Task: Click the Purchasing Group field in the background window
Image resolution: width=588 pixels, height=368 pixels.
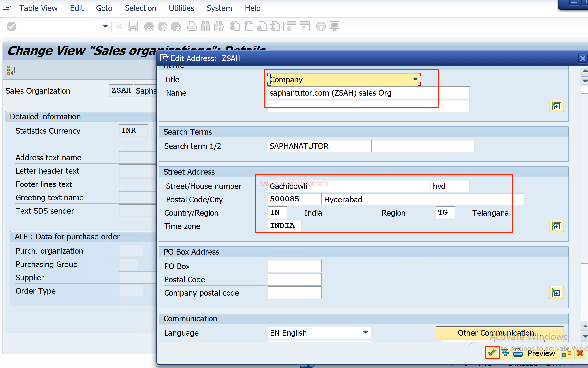Action: tap(128, 264)
